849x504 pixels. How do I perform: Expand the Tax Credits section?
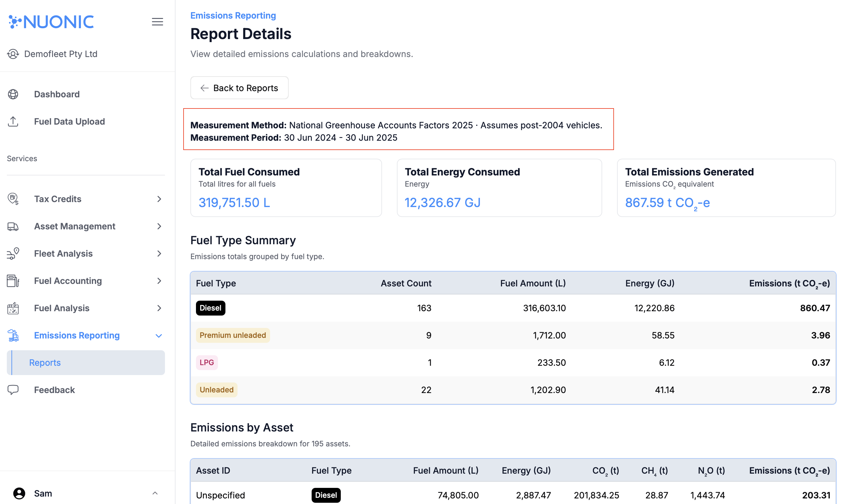click(x=159, y=199)
